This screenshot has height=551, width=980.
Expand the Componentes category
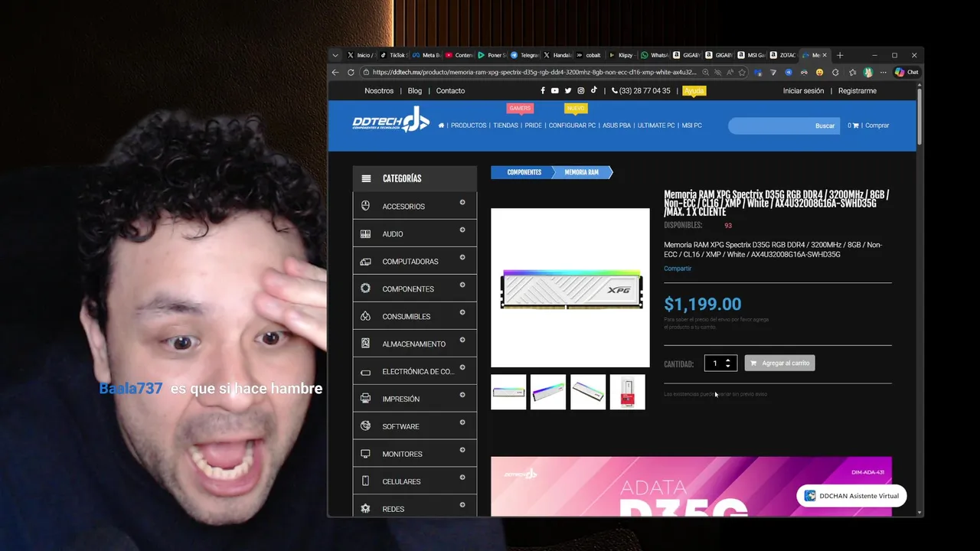click(462, 285)
